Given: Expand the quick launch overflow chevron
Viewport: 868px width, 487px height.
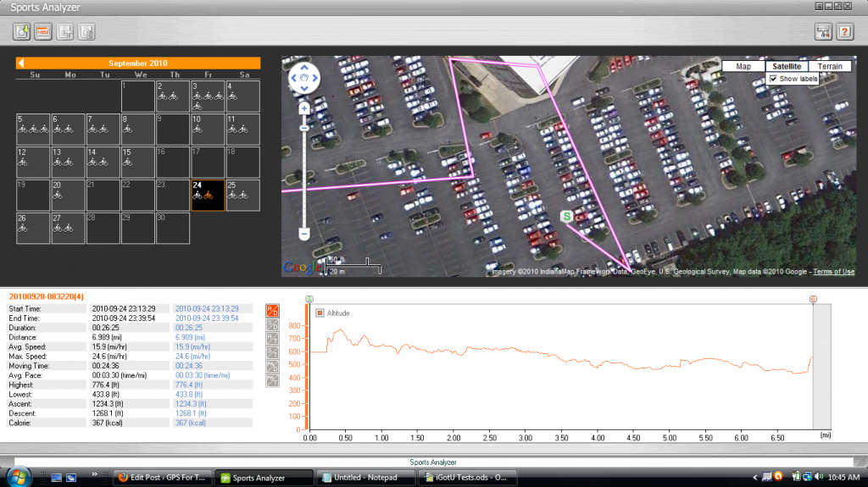Looking at the screenshot, I should pyautogui.click(x=94, y=474).
